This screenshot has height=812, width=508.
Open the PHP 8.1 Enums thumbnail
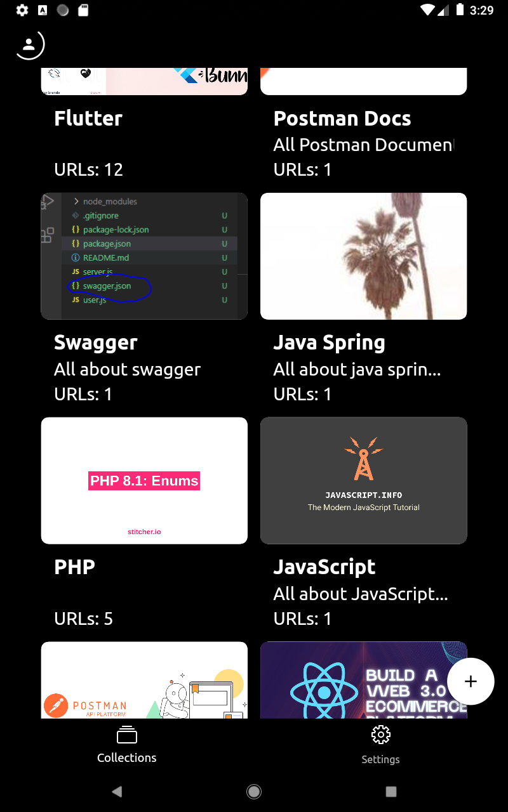144,480
